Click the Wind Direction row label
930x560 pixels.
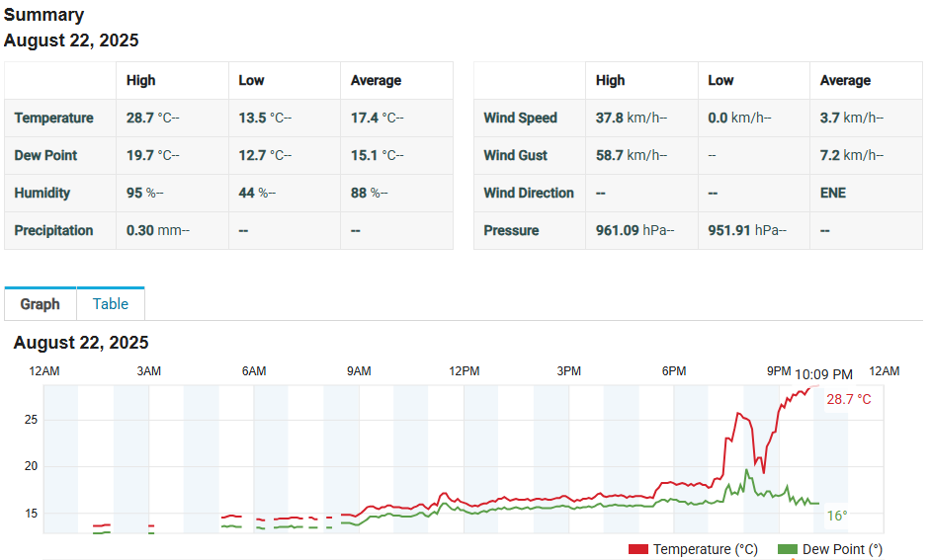[529, 193]
